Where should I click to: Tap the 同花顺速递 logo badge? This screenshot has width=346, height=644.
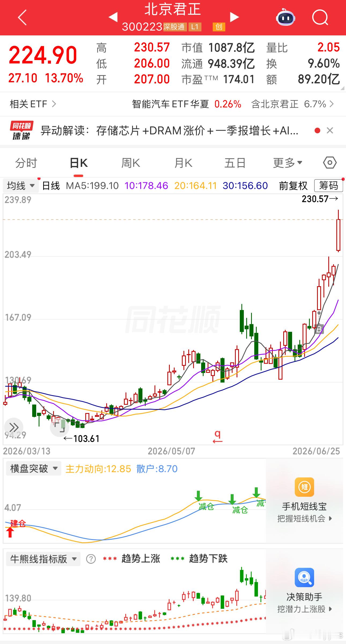point(21,131)
